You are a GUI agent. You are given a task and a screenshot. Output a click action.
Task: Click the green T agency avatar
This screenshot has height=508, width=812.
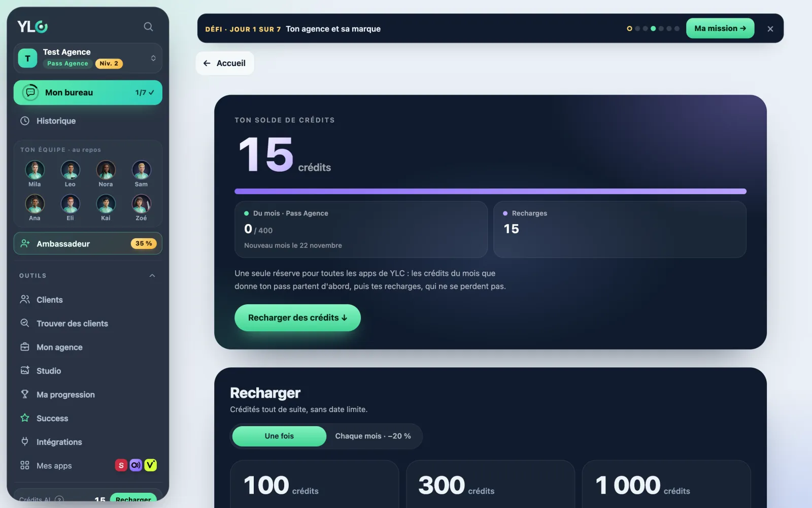tap(27, 58)
